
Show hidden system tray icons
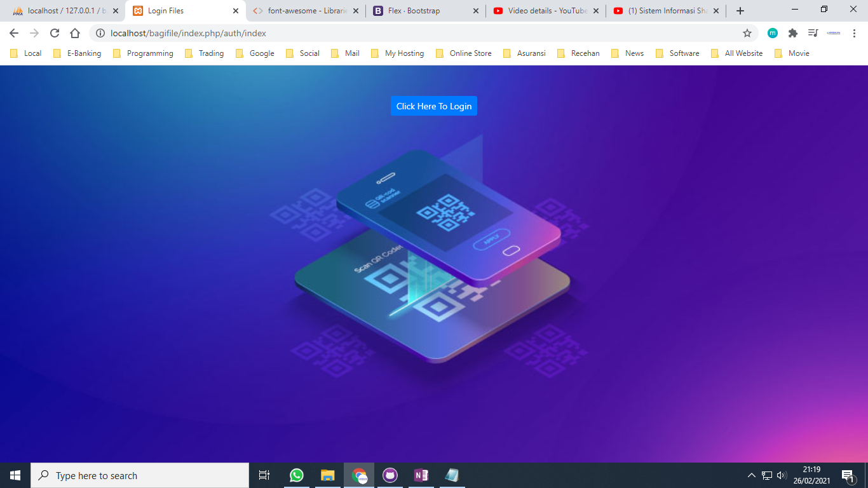click(752, 475)
